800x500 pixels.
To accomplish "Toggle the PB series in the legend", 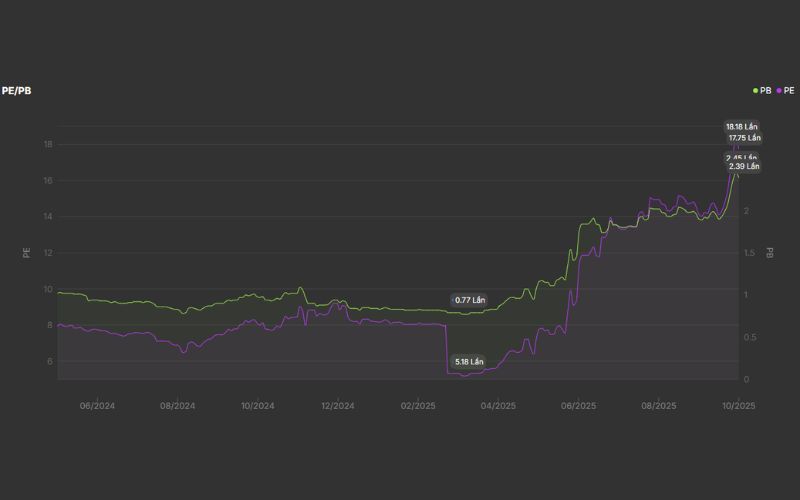I will (x=765, y=90).
